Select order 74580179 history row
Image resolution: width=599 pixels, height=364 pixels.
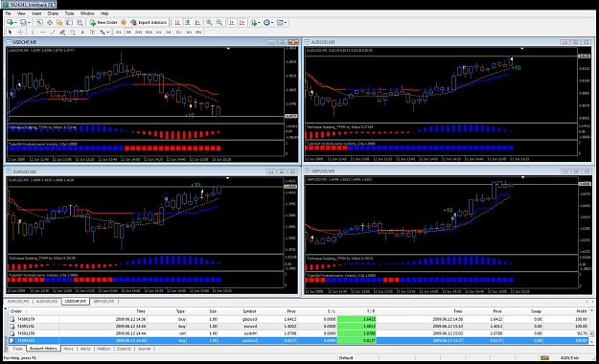[x=298, y=319]
